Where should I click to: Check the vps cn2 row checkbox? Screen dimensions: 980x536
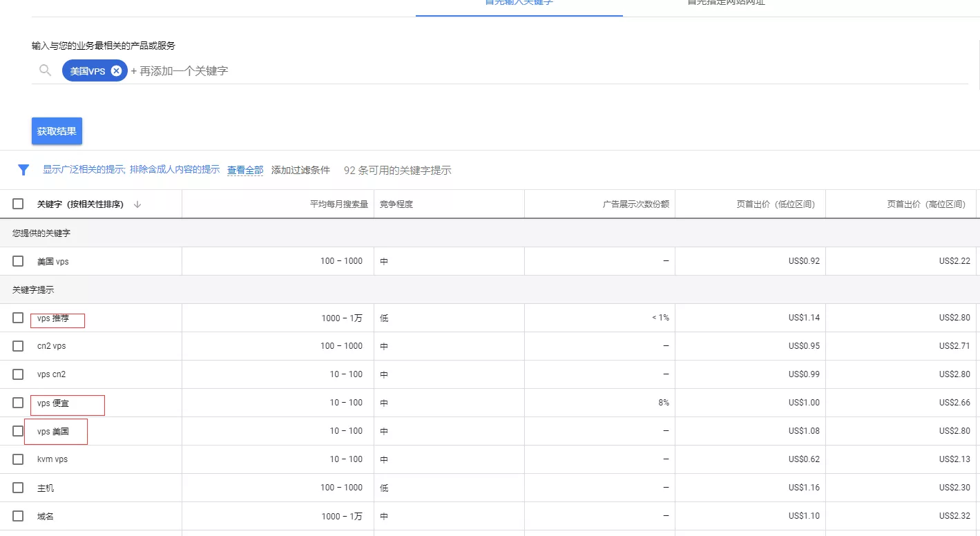[18, 374]
